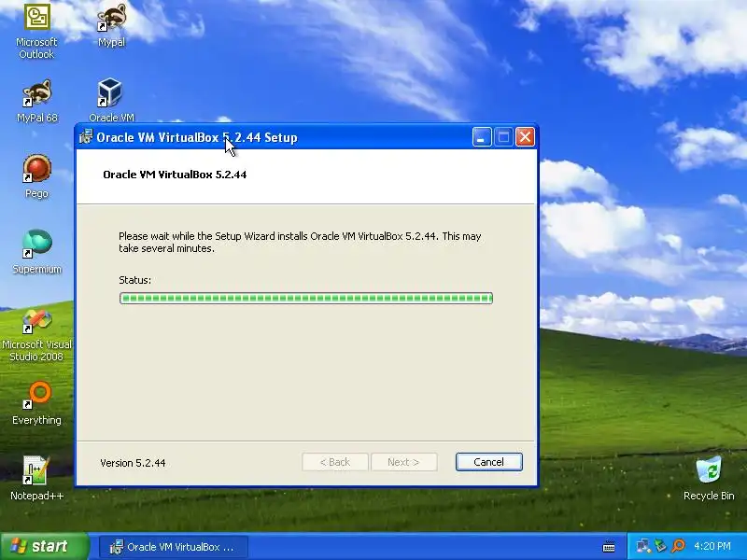Close the VirtualBox Setup window
747x560 pixels.
point(525,137)
